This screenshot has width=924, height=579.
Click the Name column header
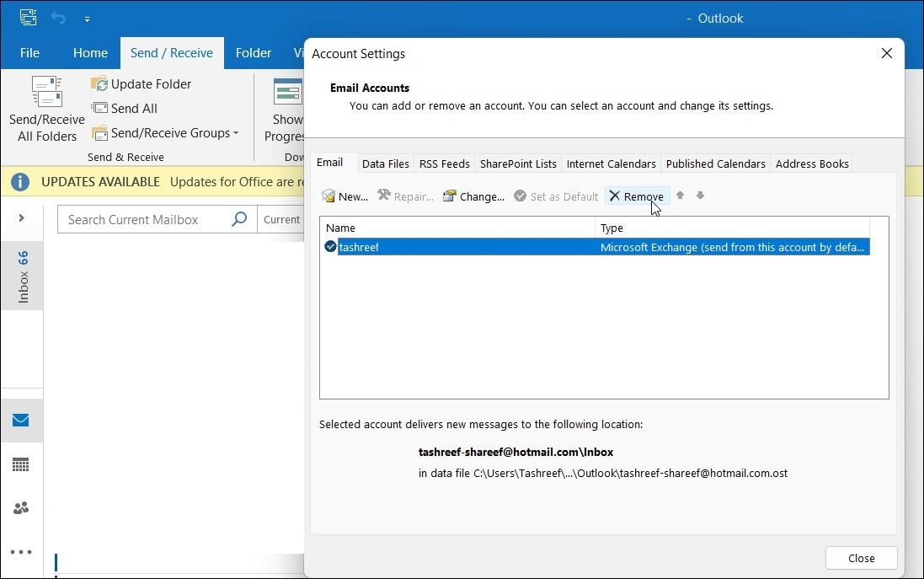click(457, 228)
